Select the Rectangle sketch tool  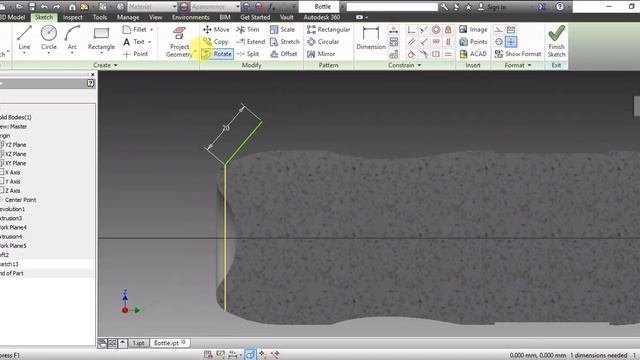[101, 38]
